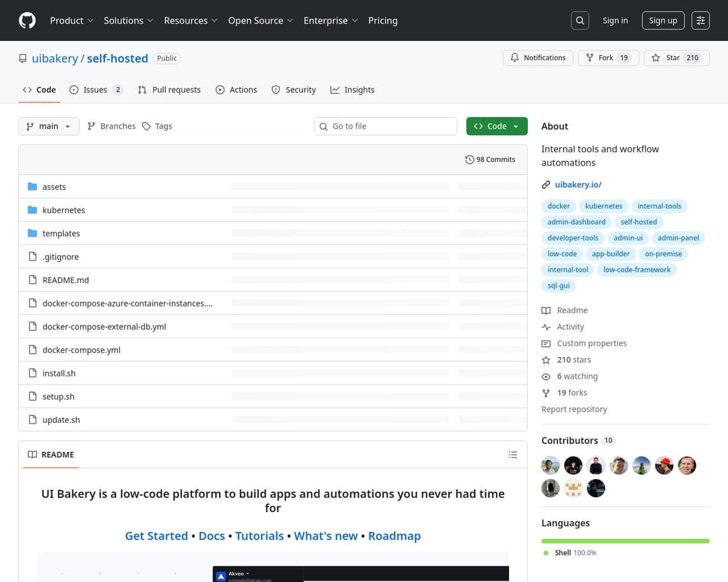Expand the Product menu
This screenshot has height=582, width=728.
(71, 20)
